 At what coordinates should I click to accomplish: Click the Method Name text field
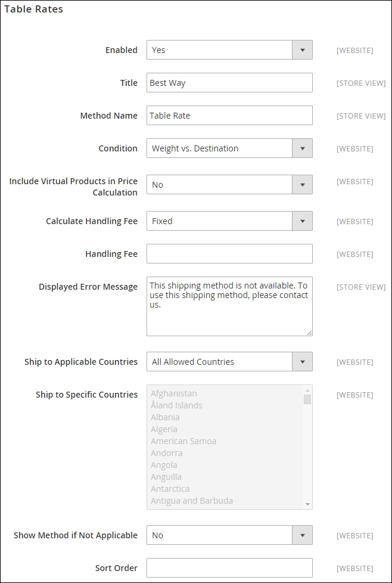229,116
